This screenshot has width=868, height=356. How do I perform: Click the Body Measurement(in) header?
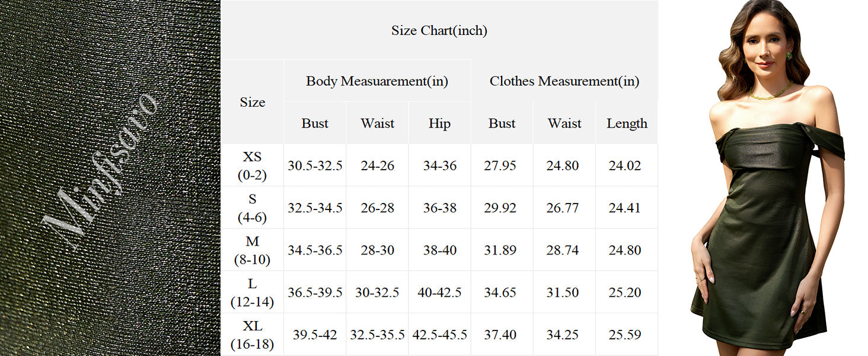click(x=376, y=81)
